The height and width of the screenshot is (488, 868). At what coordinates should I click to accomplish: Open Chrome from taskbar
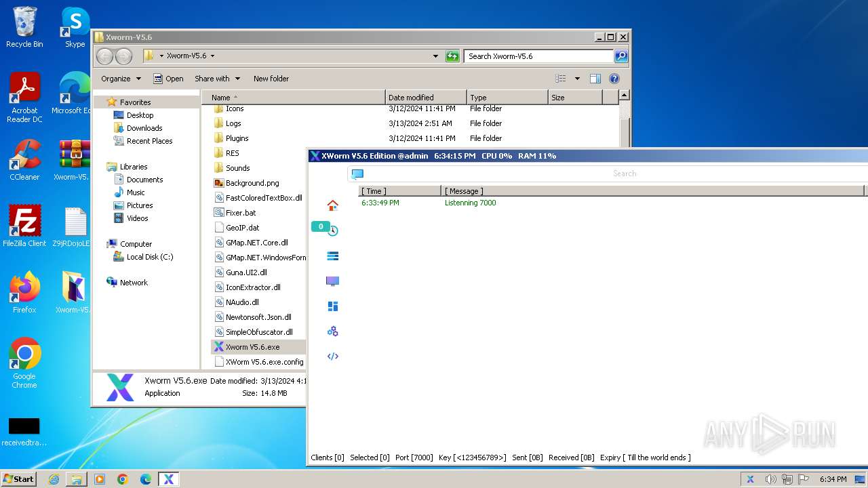click(x=123, y=479)
